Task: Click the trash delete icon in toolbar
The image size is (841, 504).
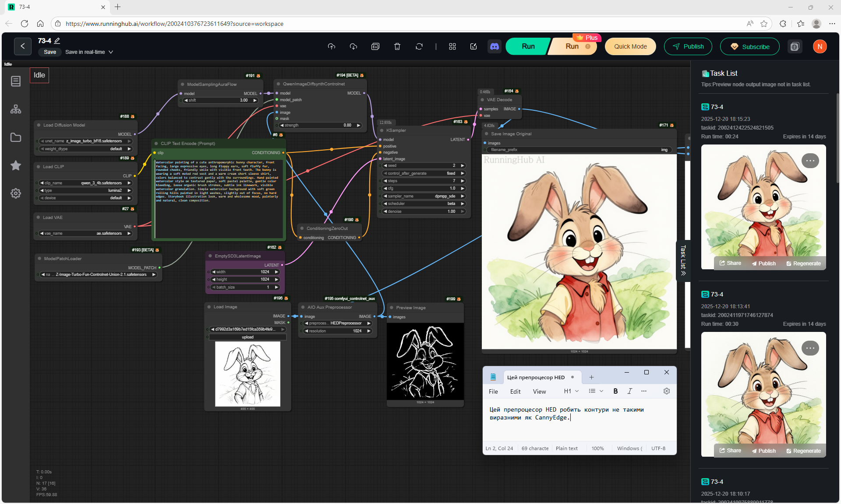Action: coord(397,46)
